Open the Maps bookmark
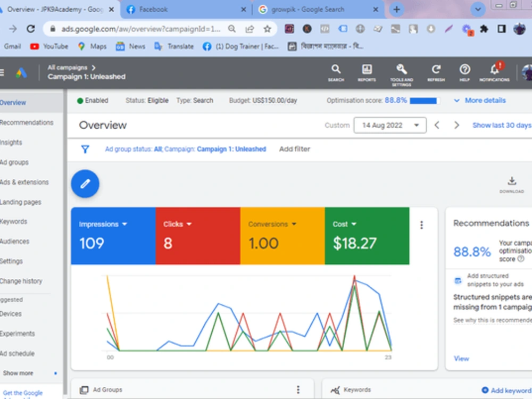Viewport: 532px width, 399px height. click(x=92, y=46)
